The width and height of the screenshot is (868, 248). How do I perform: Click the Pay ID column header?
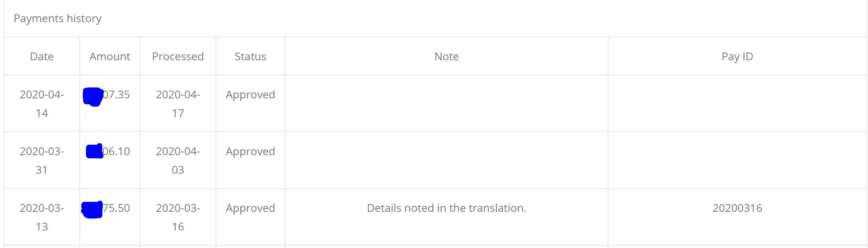[x=737, y=56]
